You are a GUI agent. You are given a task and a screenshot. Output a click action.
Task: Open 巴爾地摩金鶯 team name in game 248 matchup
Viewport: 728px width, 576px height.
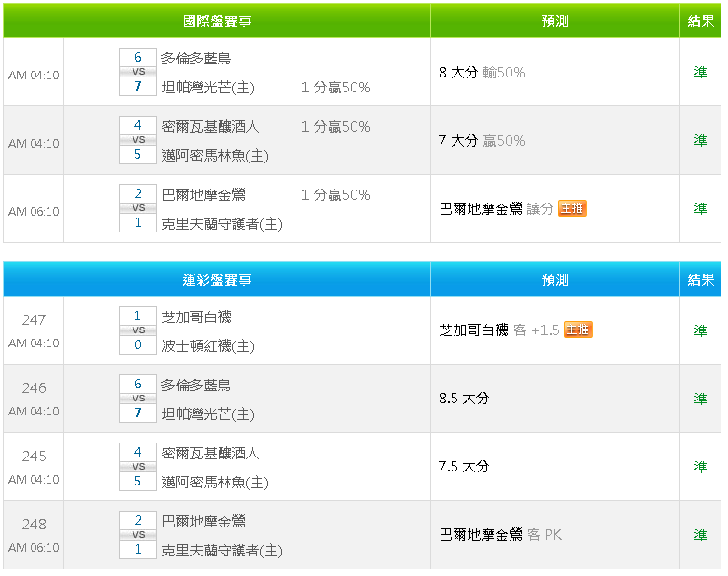click(x=203, y=521)
